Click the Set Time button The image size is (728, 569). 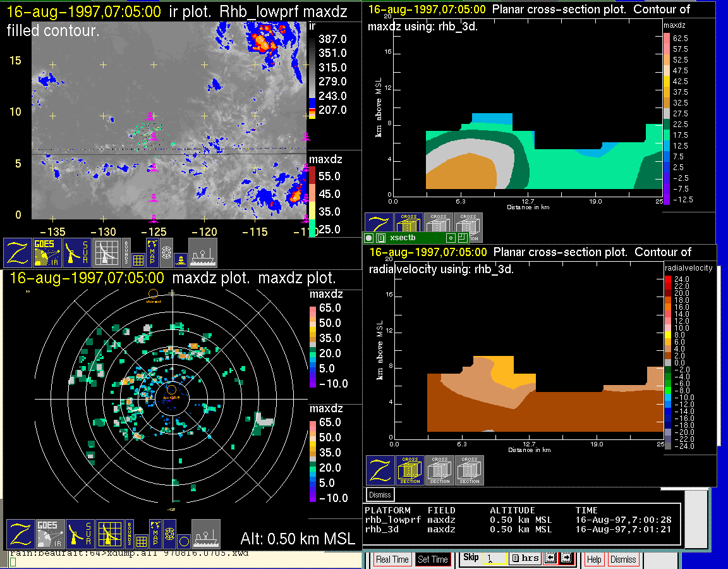[433, 560]
